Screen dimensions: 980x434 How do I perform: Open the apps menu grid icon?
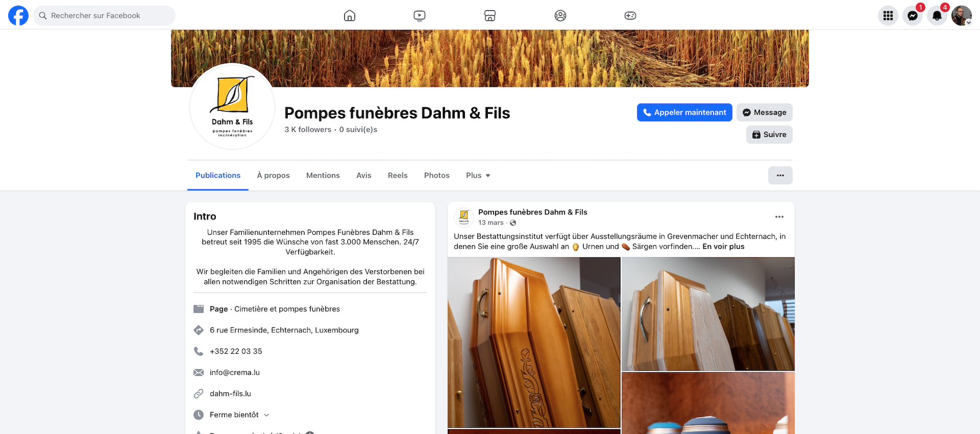tap(888, 15)
